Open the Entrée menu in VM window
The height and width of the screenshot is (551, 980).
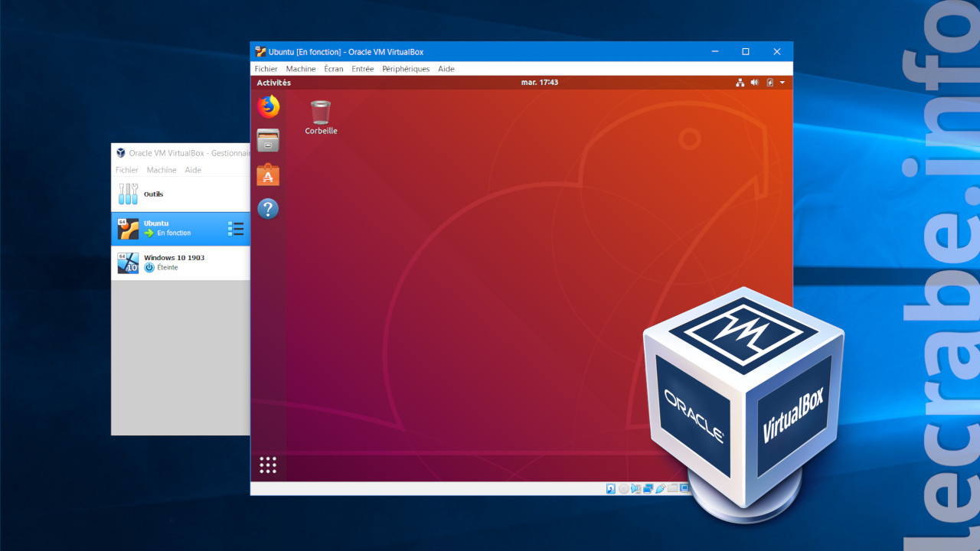[x=363, y=69]
